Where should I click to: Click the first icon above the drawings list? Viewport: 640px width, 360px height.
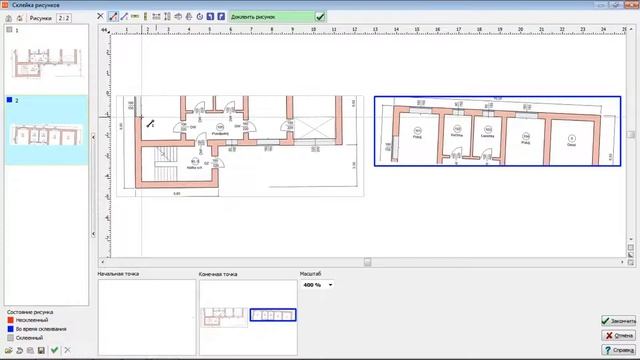point(9,18)
